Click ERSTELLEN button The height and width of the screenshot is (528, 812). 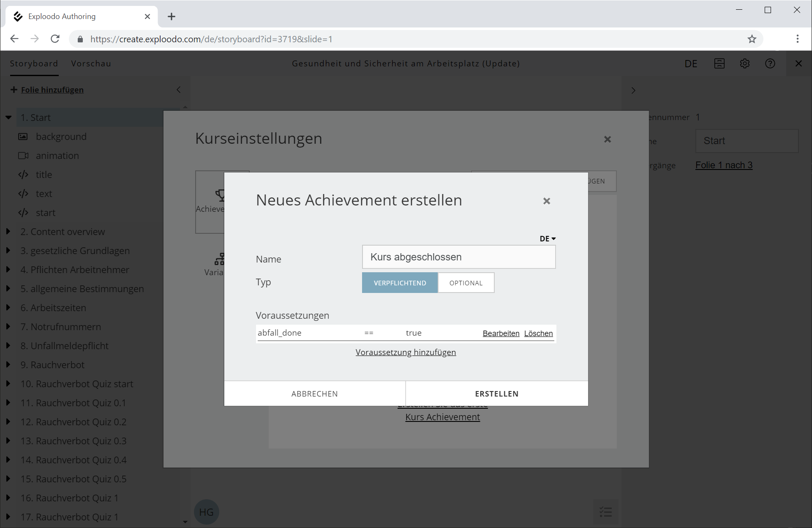point(496,394)
